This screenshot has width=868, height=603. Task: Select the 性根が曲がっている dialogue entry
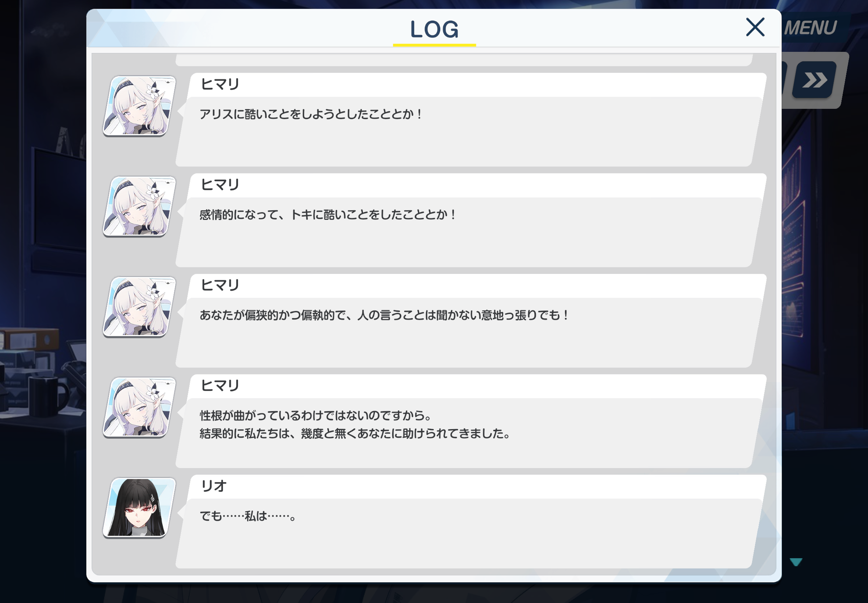click(x=471, y=421)
